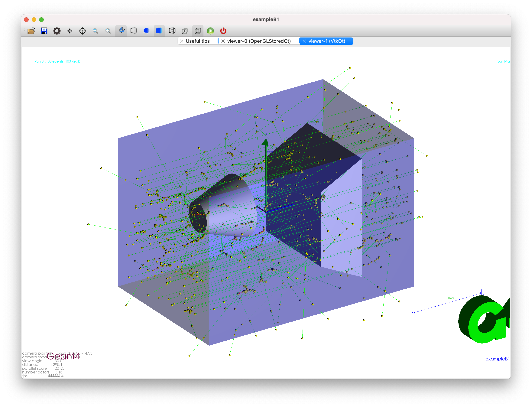Close the viewer-1 (VtkQt) tab
This screenshot has height=407, width=532.
pos(304,41)
